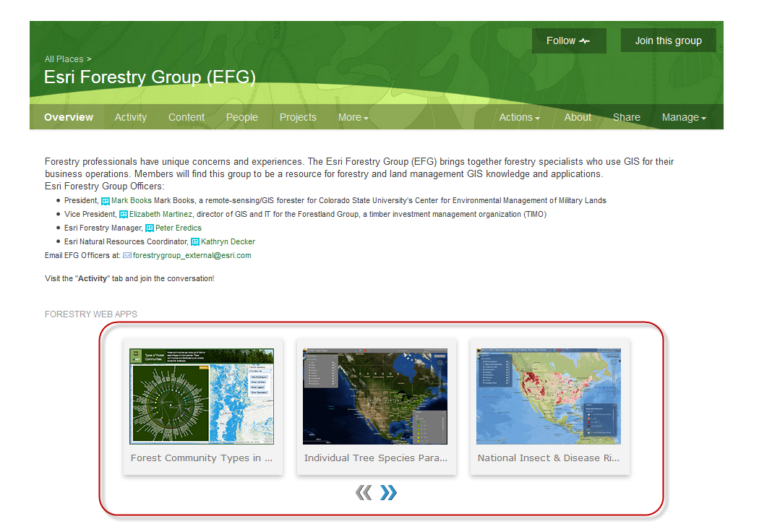
Task: Click the Follow button
Action: click(x=569, y=40)
